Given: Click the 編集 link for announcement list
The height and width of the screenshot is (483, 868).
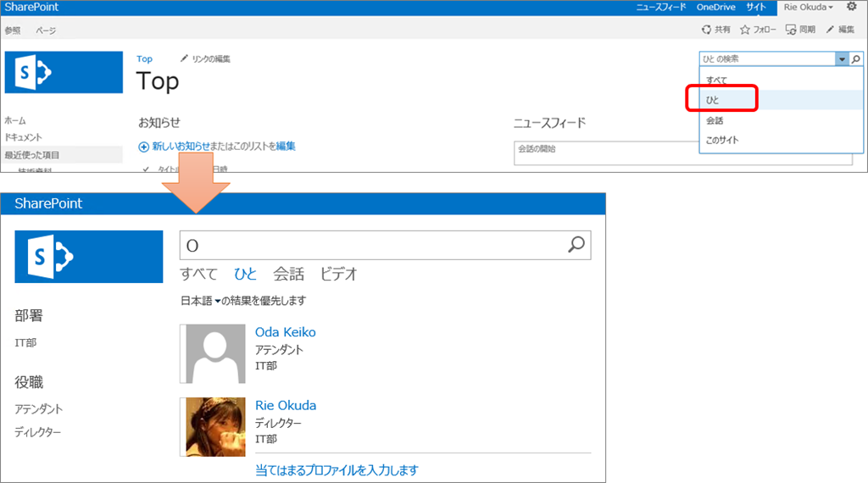Looking at the screenshot, I should point(286,146).
